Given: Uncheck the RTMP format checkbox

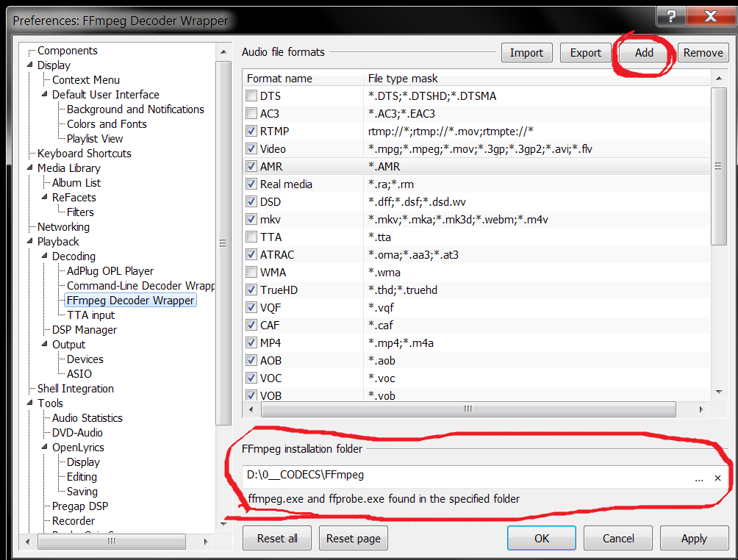Looking at the screenshot, I should click(252, 132).
